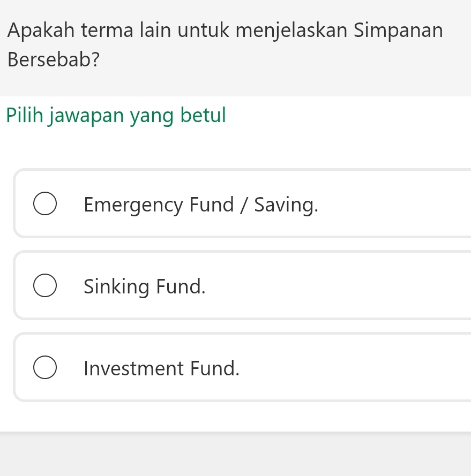
Task: Click the "Investment Fund." answer label
Action: pos(161,368)
